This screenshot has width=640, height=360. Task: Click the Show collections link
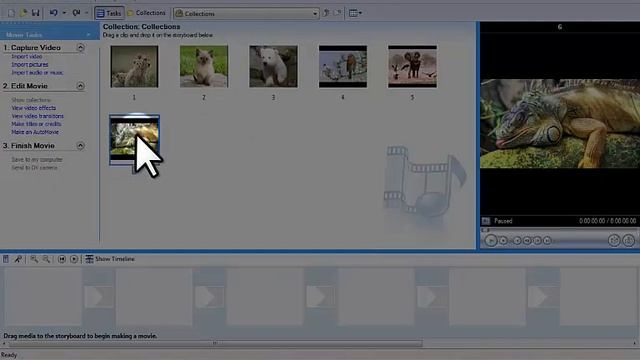point(31,100)
